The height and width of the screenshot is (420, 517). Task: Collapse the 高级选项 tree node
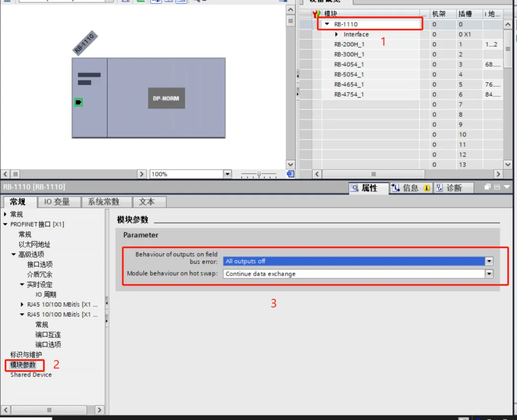tap(14, 254)
